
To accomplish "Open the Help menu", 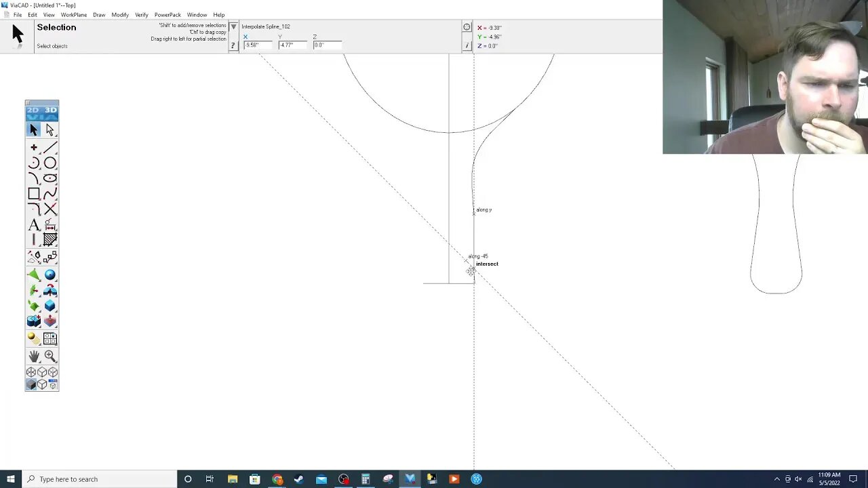I will [219, 15].
